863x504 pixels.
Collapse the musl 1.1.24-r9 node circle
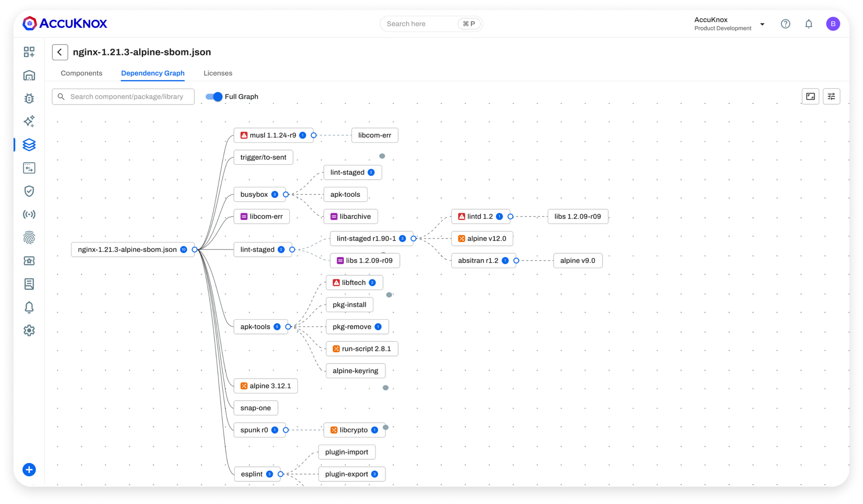coord(314,135)
